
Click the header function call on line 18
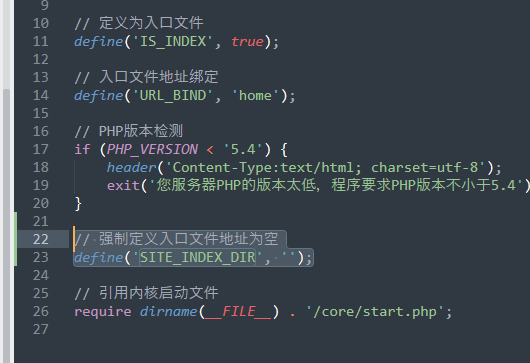pos(131,168)
